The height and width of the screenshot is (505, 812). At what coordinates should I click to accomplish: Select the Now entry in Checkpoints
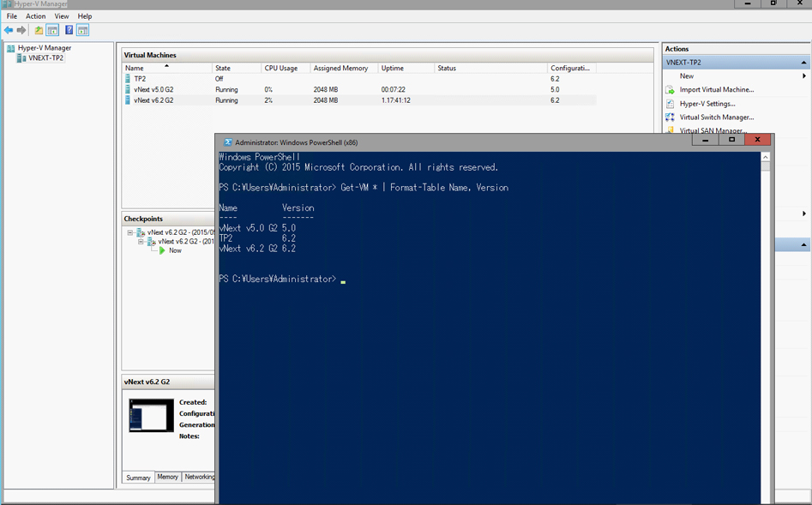[175, 250]
